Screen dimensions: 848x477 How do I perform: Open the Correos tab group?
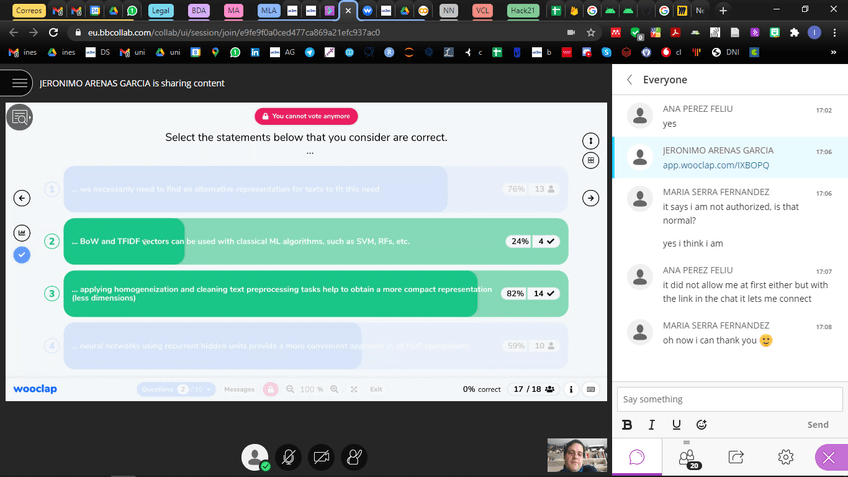click(x=29, y=10)
